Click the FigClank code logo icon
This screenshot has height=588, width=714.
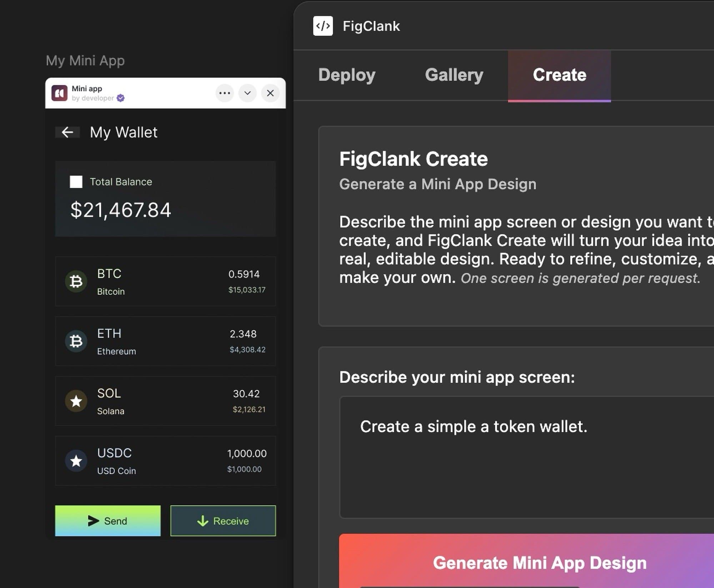323,26
